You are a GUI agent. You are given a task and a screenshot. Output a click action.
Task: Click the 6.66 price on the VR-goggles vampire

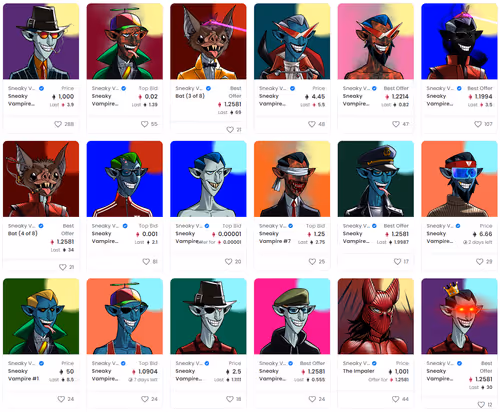tap(482, 234)
